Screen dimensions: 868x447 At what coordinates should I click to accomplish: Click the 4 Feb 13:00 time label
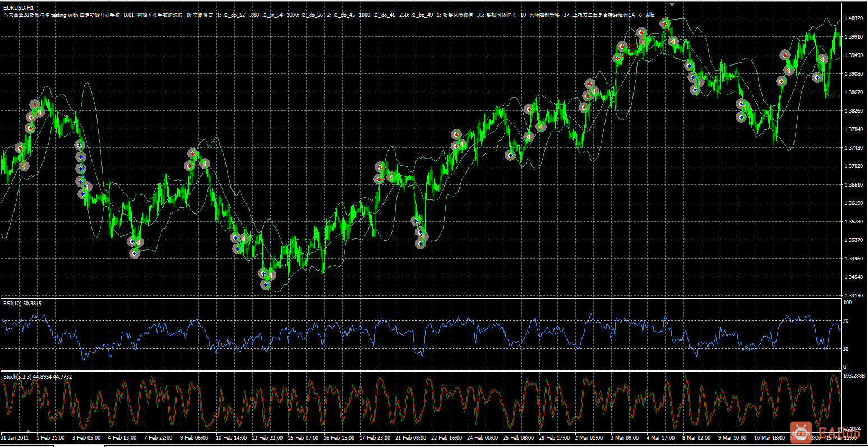coord(122,437)
